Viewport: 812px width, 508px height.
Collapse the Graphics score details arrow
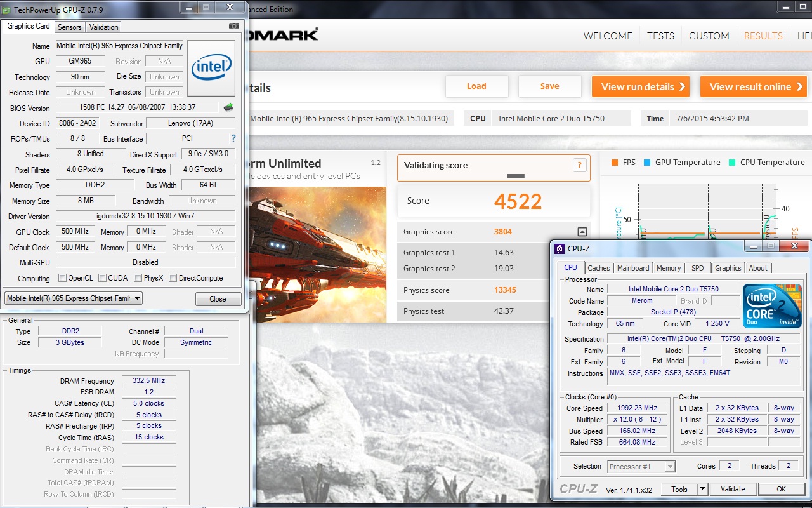[x=582, y=232]
